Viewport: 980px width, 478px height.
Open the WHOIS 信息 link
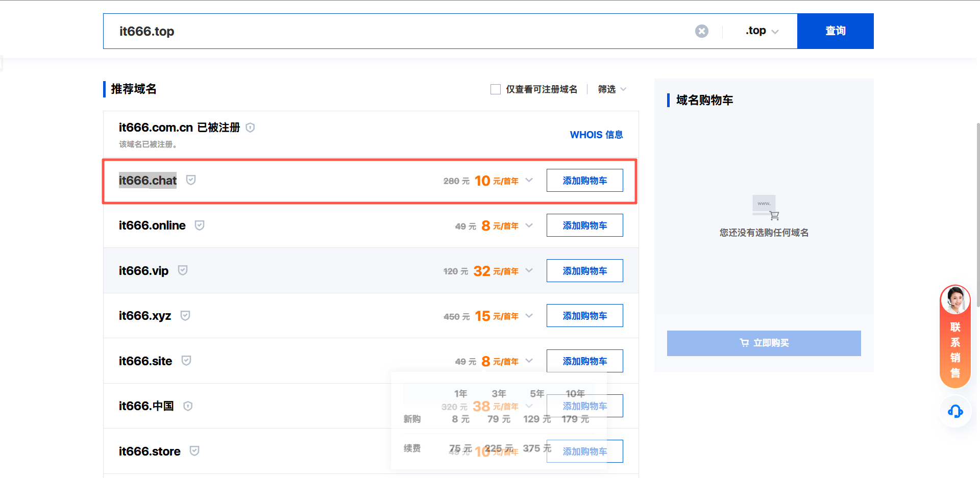(x=597, y=135)
